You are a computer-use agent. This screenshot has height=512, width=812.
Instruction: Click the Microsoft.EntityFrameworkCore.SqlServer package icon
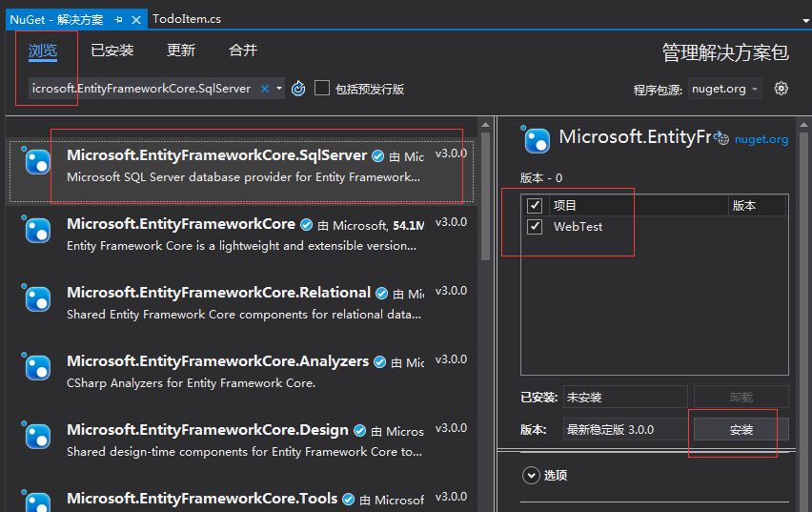[x=37, y=160]
